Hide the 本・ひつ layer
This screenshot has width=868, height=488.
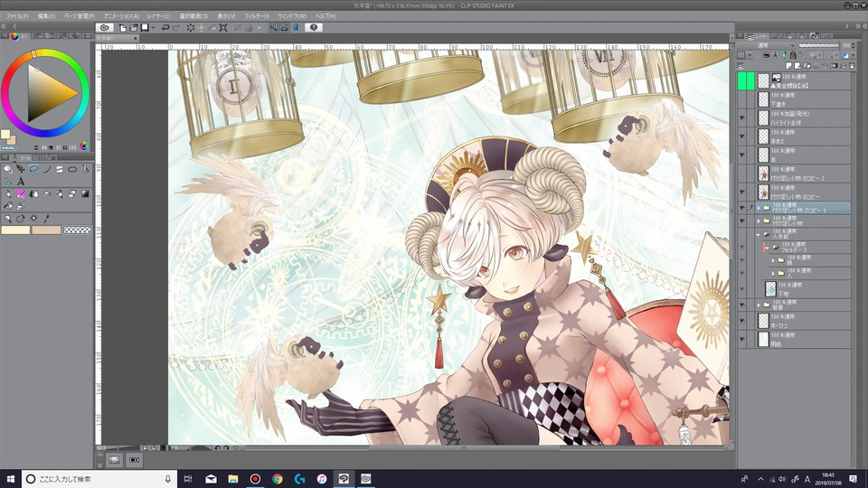[x=741, y=320]
